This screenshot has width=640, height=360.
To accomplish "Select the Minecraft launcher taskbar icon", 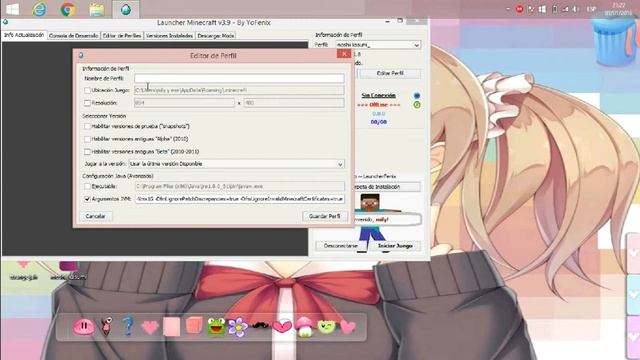I will [x=126, y=9].
